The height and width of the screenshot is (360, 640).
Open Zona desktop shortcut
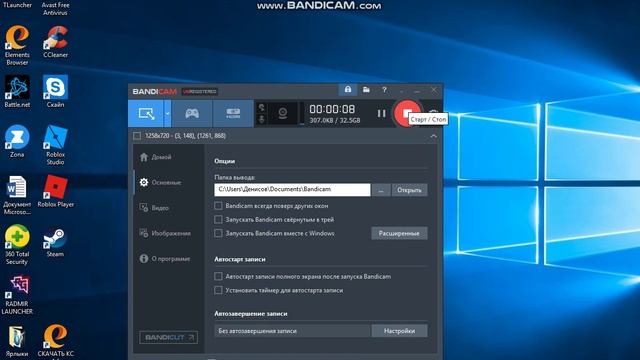click(17, 141)
